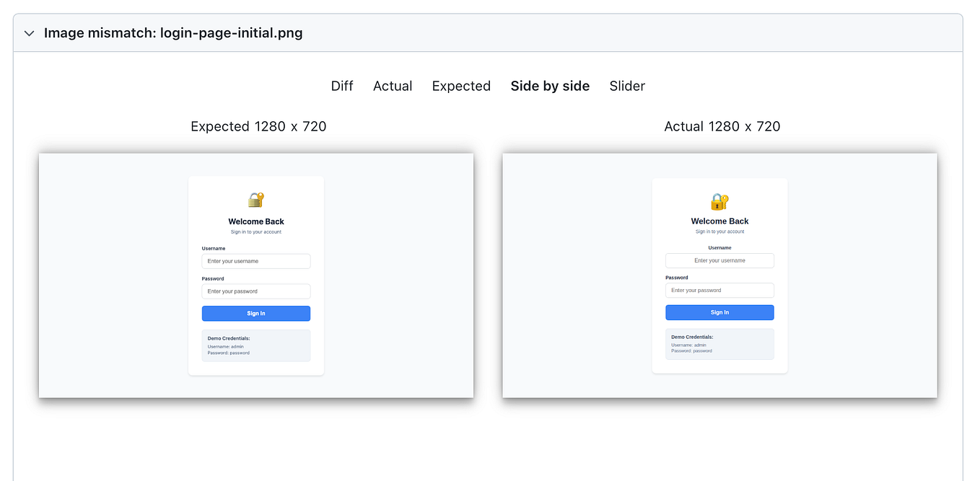The image size is (980, 481).
Task: Click the Password field in the Expected screenshot
Action: point(256,291)
